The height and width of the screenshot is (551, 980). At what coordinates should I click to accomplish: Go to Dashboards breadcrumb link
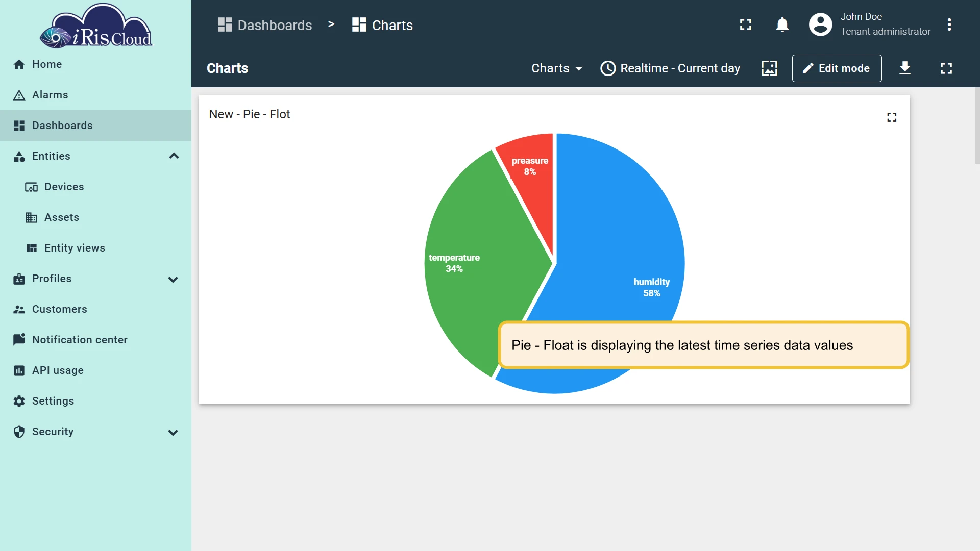point(264,25)
